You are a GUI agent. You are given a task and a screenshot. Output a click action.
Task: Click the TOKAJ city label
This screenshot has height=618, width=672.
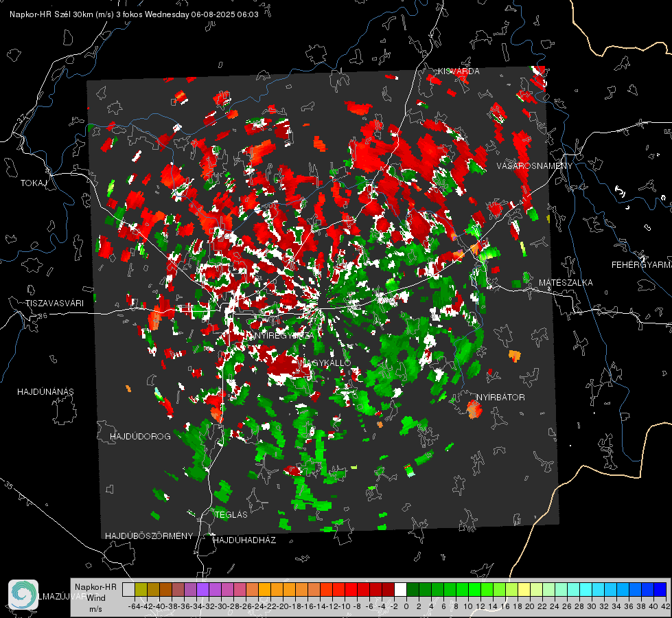(34, 183)
